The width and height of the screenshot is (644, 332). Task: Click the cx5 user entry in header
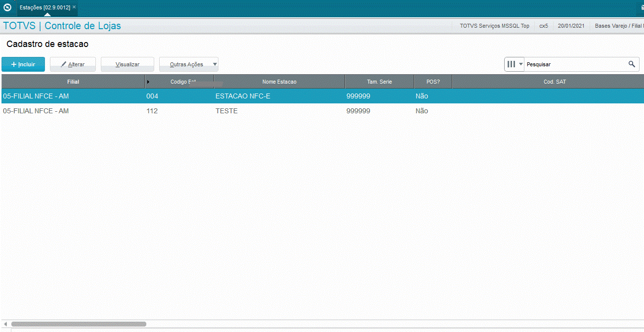544,26
